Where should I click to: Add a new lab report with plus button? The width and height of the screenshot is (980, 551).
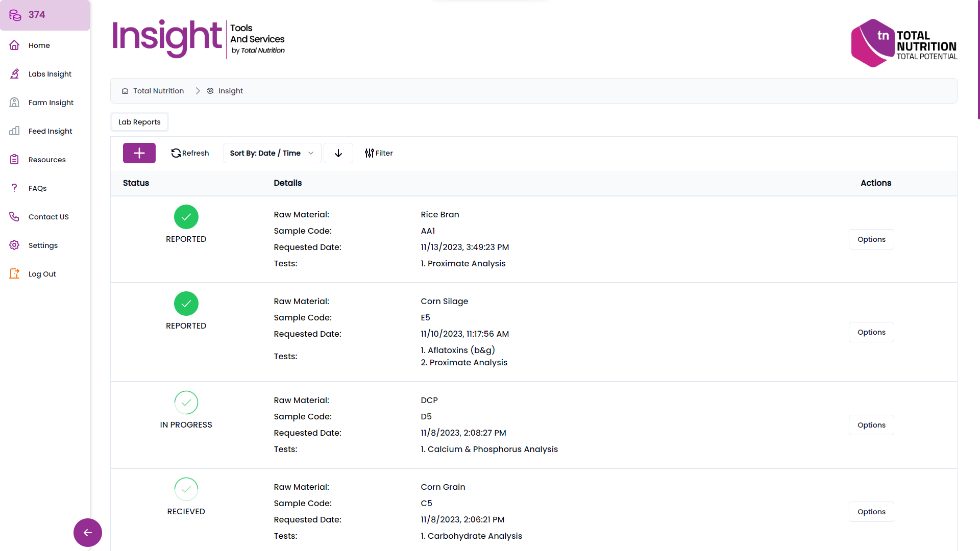(139, 153)
